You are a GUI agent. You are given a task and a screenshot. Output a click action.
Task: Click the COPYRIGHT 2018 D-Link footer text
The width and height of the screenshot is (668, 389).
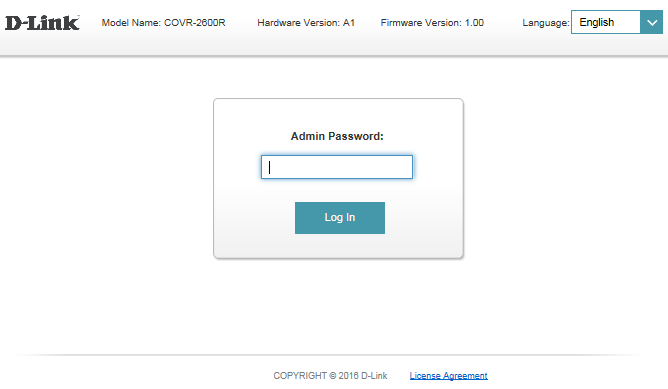coord(330,376)
